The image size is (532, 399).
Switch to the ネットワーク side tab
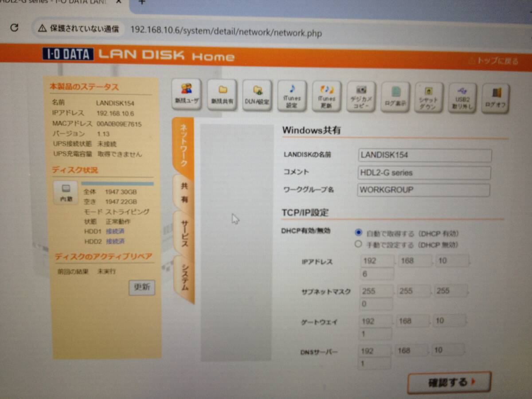coord(183,146)
